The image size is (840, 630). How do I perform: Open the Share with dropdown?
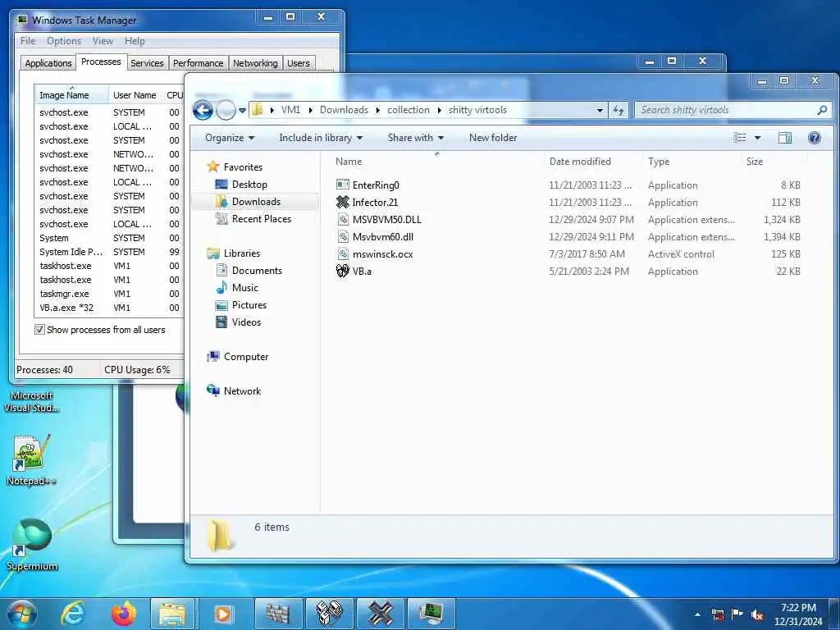tap(416, 138)
